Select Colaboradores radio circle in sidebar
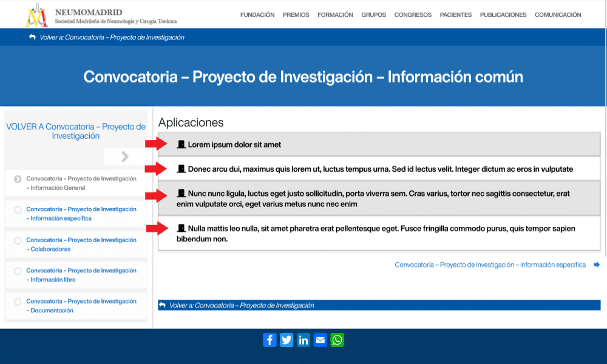The width and height of the screenshot is (607, 364). (x=18, y=241)
